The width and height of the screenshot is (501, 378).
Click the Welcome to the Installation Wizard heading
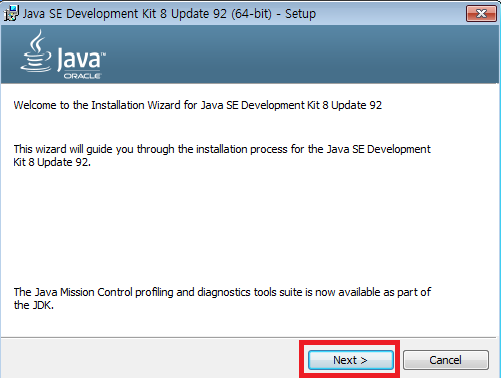click(x=198, y=105)
